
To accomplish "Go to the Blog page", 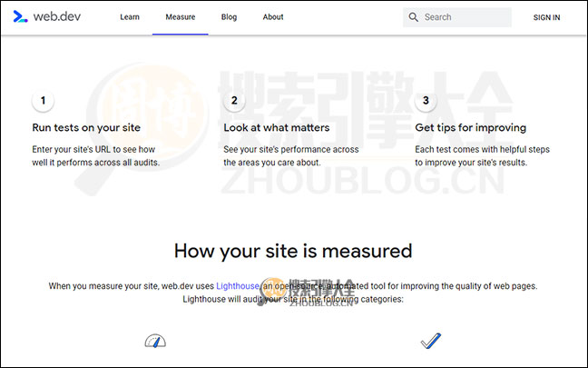I will click(229, 17).
